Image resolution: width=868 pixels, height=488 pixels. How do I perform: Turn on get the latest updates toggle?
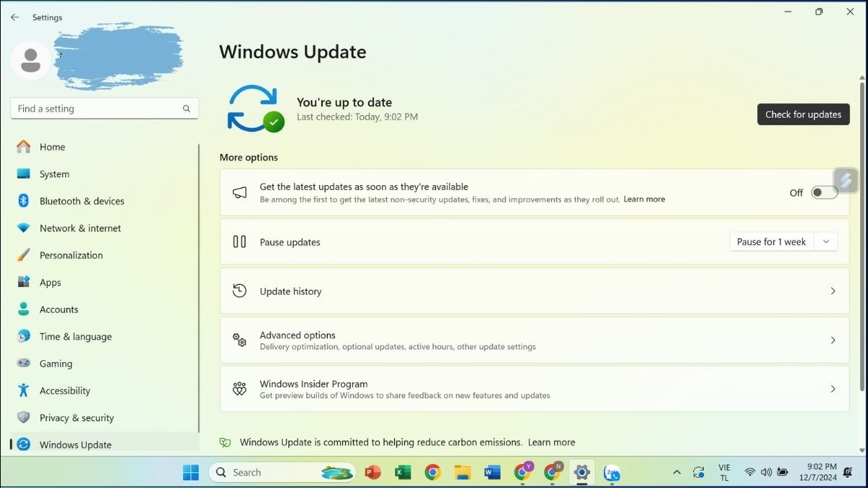click(824, 192)
